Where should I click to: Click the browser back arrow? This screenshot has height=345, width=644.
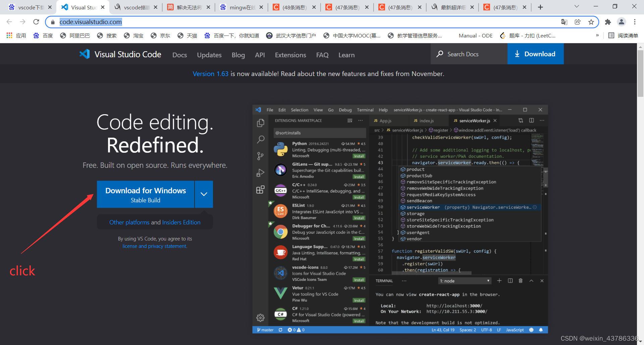pos(9,22)
